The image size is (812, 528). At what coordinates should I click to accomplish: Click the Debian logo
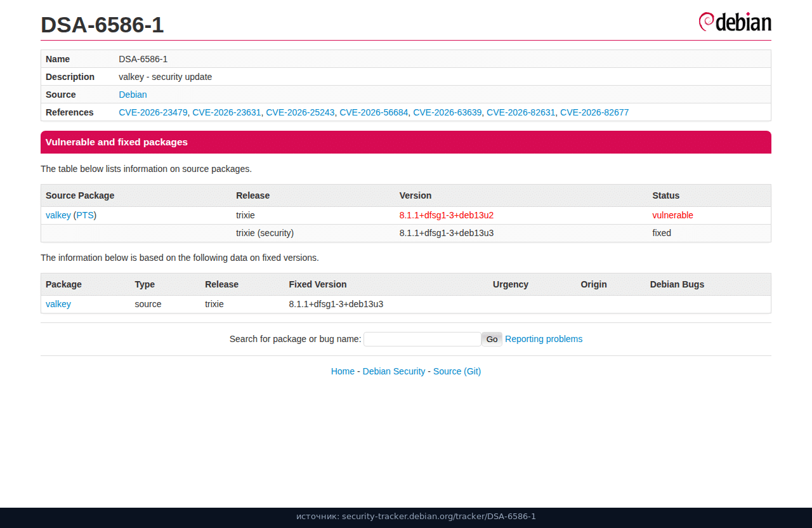point(735,22)
